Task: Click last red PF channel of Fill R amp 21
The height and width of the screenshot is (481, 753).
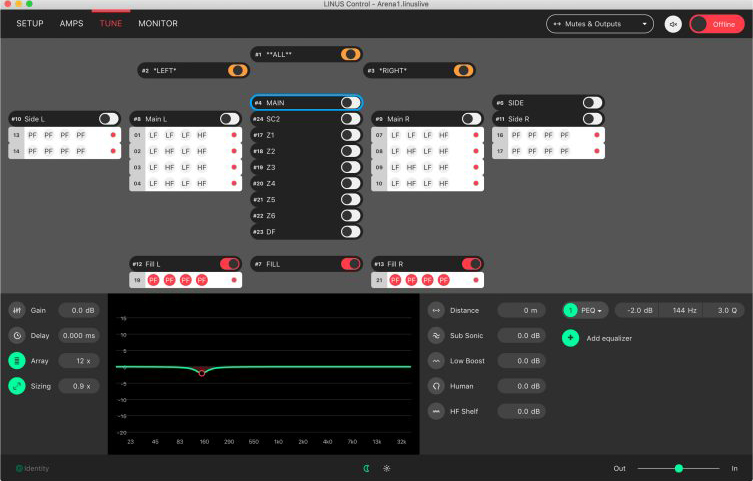Action: point(444,280)
